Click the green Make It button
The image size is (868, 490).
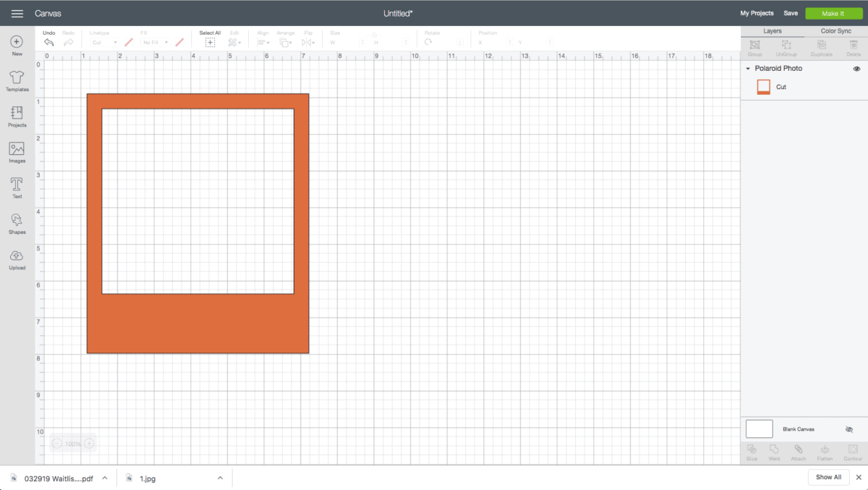(x=833, y=14)
